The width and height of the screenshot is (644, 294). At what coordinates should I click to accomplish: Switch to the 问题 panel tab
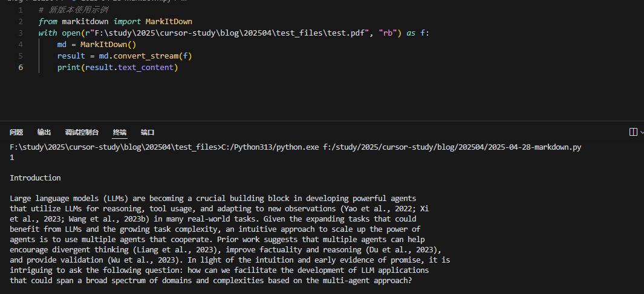16,132
